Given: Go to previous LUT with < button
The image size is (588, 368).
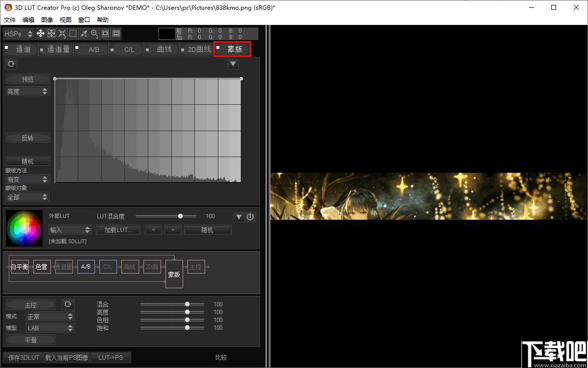Looking at the screenshot, I should [153, 230].
